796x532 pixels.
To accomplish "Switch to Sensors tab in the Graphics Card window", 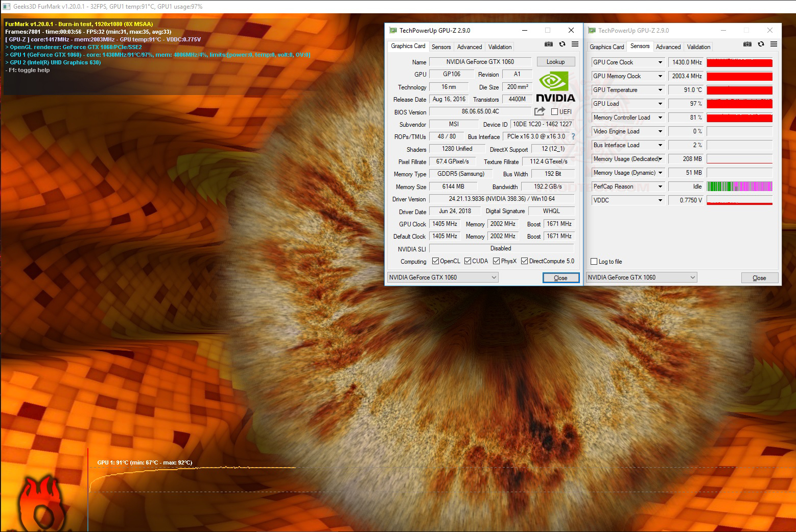I will 441,47.
